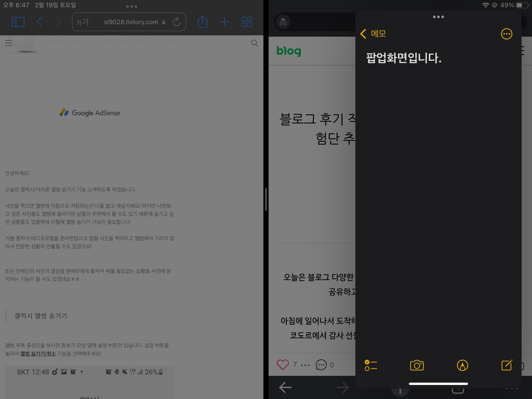Go back to 메모 list

pos(373,34)
